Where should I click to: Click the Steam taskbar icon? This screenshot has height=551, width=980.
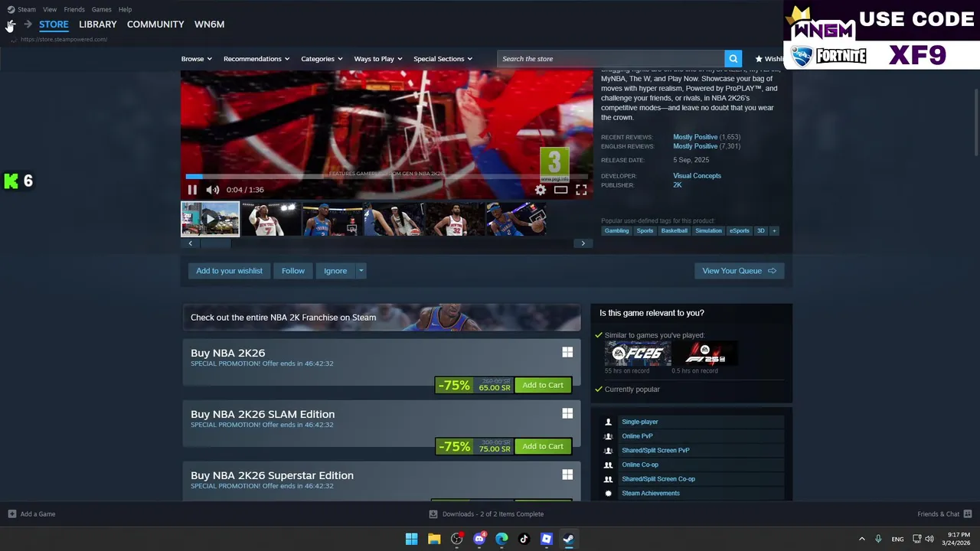[x=568, y=539]
